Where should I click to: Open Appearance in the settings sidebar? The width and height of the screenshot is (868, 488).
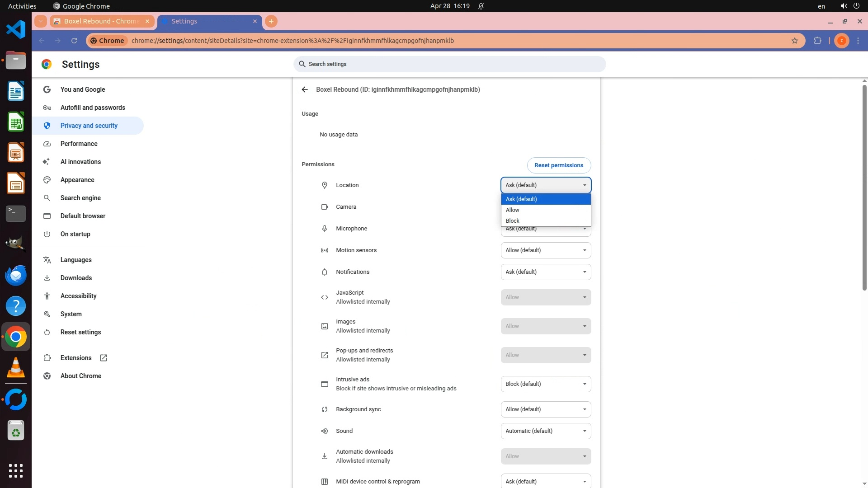[x=77, y=180]
